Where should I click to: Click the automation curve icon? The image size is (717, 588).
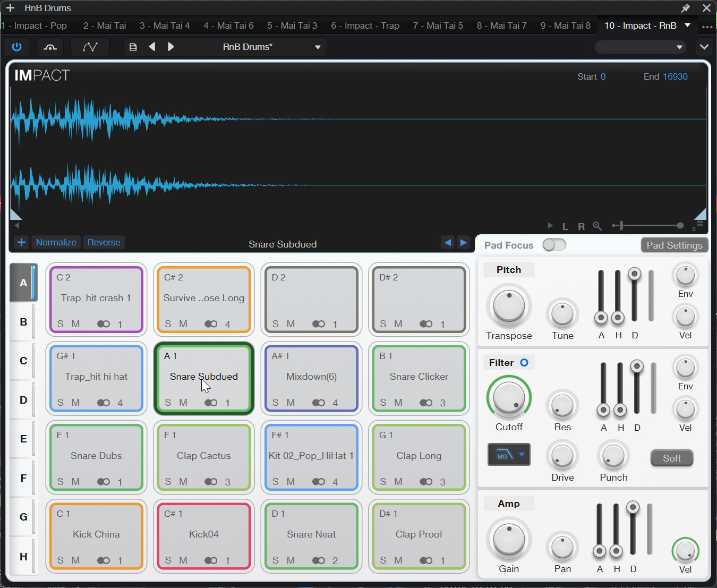90,47
